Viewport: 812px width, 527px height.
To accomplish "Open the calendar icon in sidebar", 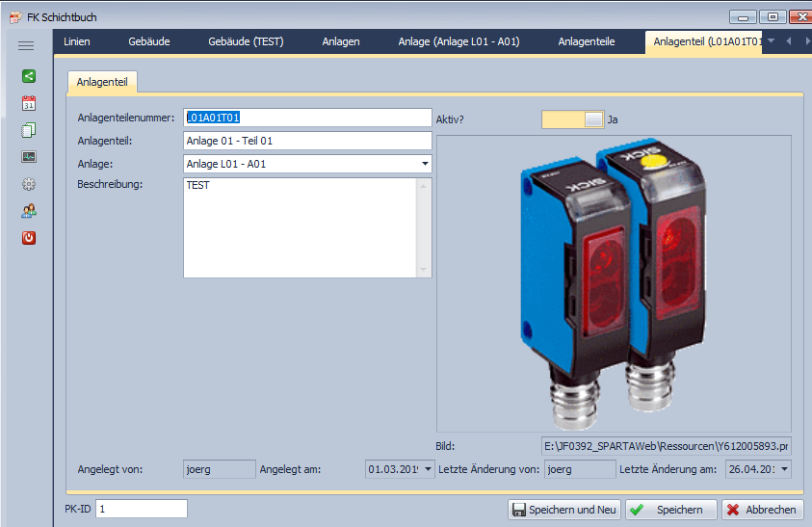I will pyautogui.click(x=29, y=103).
